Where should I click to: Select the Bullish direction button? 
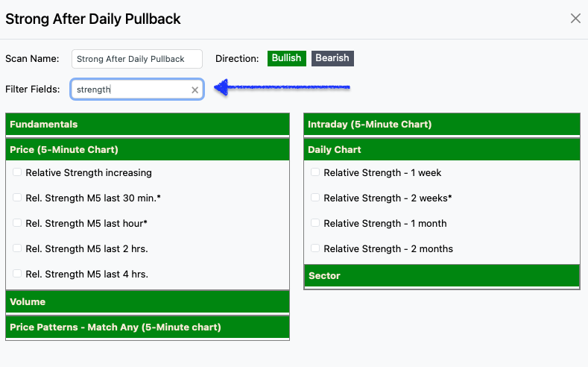pos(286,58)
